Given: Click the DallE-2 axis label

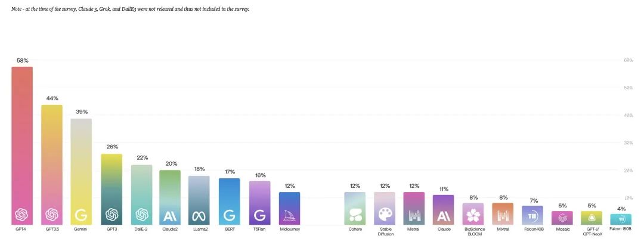Looking at the screenshot, I should click(141, 229).
